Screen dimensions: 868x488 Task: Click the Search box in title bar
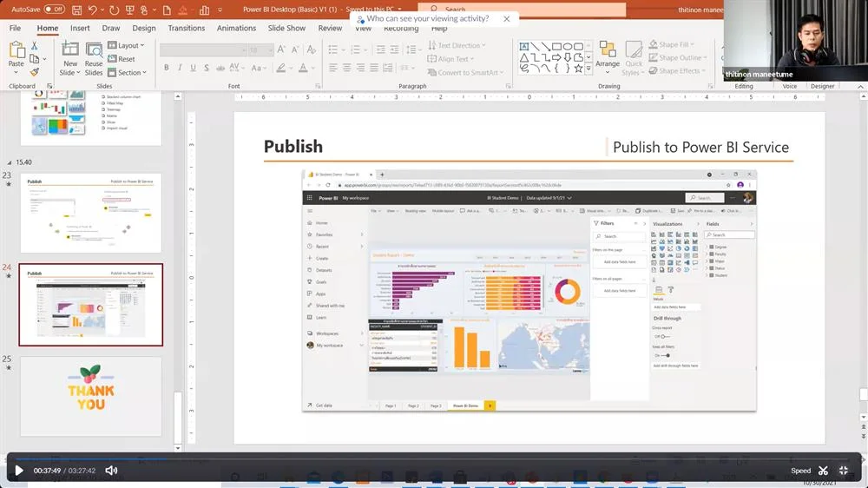click(x=522, y=10)
